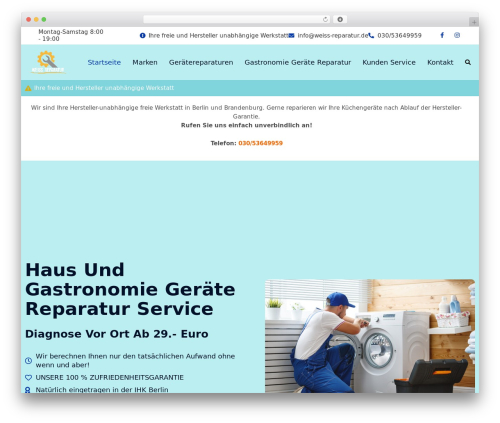
Task: Open a new browser tab with plus button
Action: [474, 22]
